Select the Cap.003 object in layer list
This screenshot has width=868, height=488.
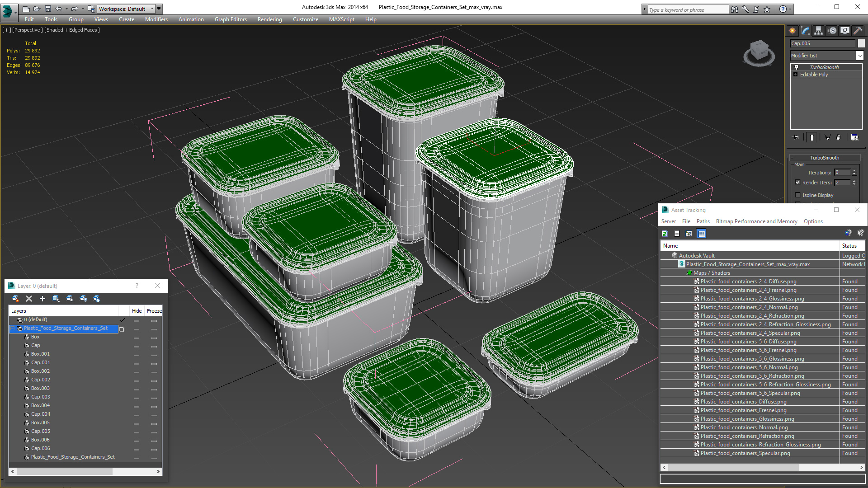point(41,397)
